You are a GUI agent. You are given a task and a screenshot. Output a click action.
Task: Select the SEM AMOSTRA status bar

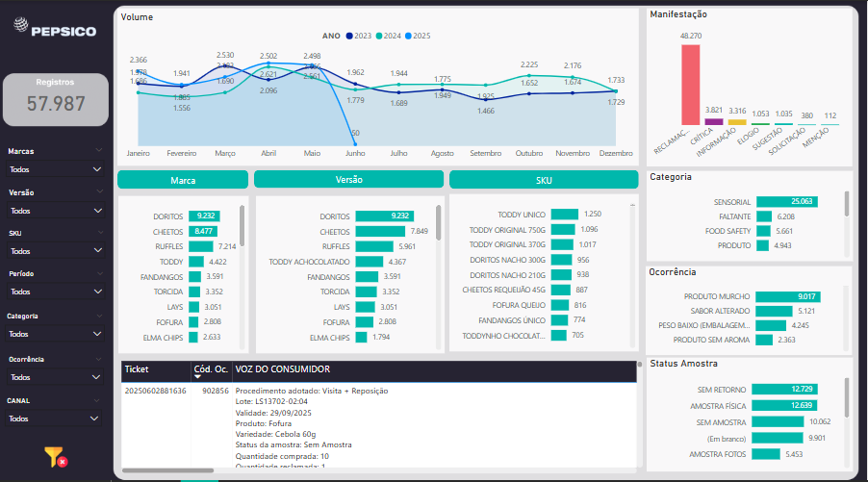click(x=778, y=421)
